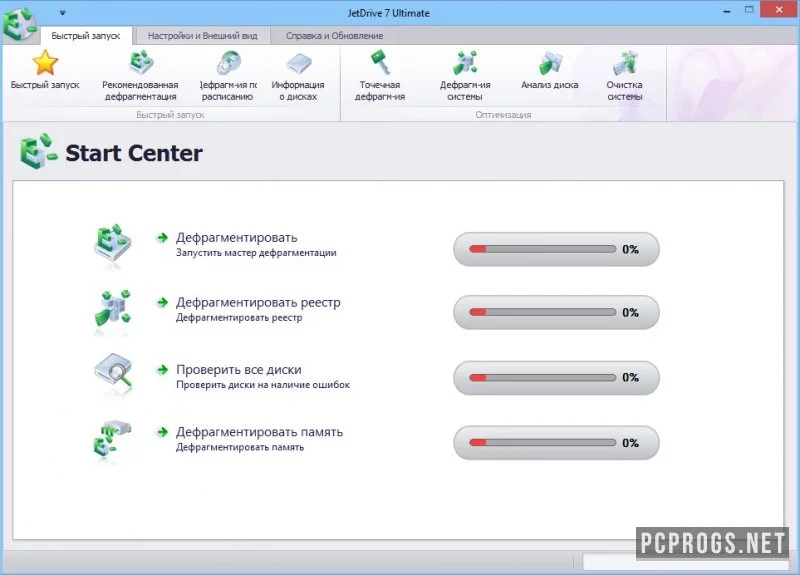Click the Дефрагментировать реестр cube icon

click(113, 308)
